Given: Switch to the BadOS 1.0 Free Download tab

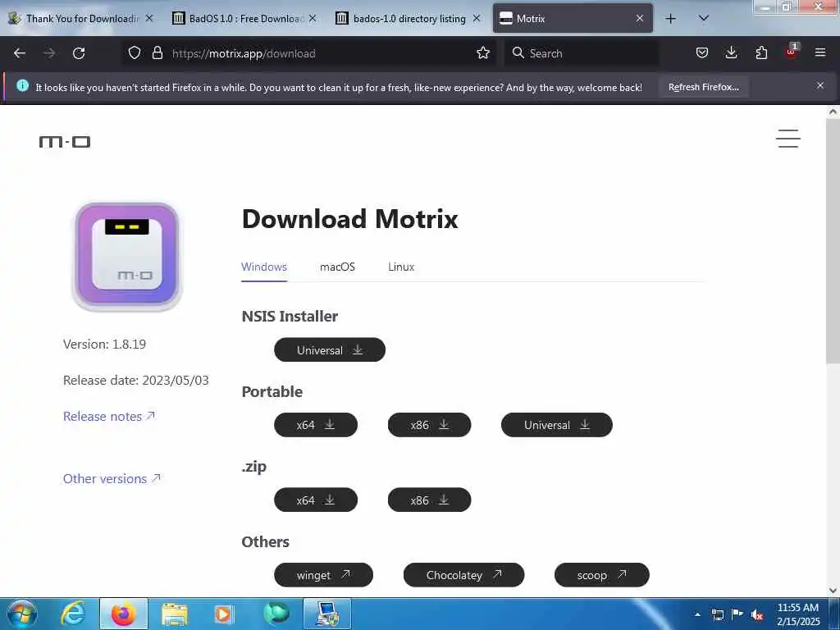Looking at the screenshot, I should [244, 19].
